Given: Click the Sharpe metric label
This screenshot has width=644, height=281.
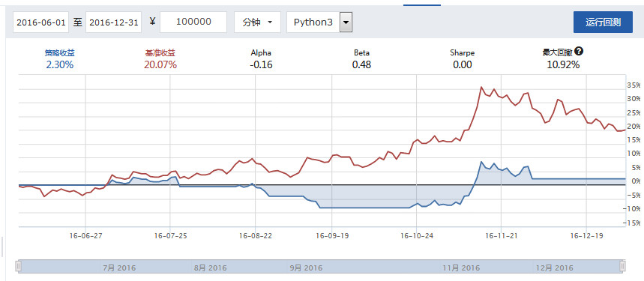Looking at the screenshot, I should tap(463, 52).
